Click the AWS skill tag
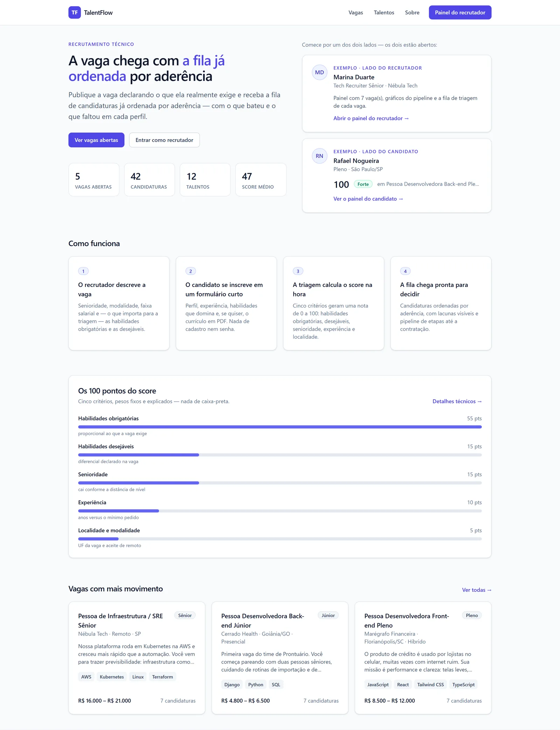The height and width of the screenshot is (730, 560). 86,677
